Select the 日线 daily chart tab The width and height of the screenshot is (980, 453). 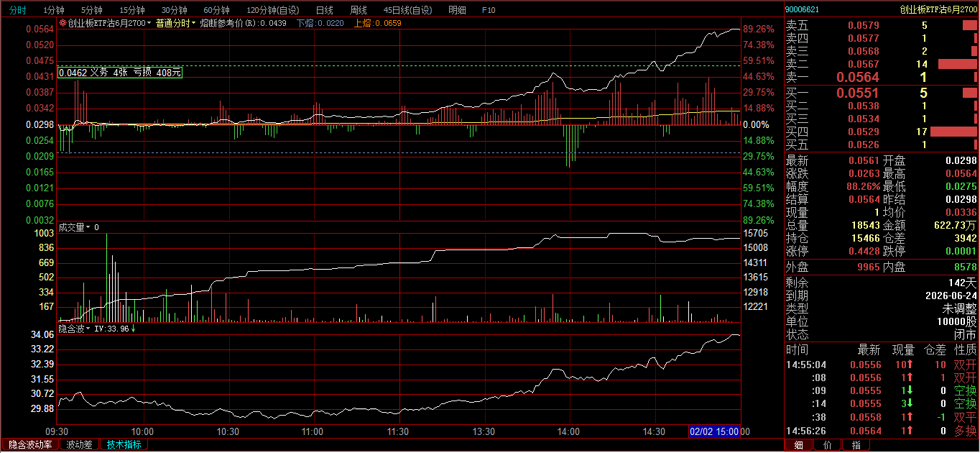(324, 10)
